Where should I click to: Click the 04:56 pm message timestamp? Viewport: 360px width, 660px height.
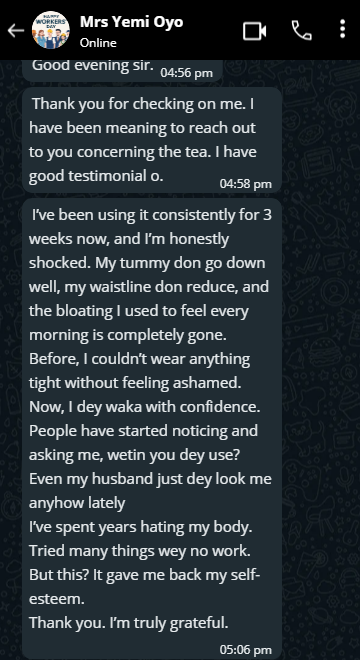tap(187, 73)
